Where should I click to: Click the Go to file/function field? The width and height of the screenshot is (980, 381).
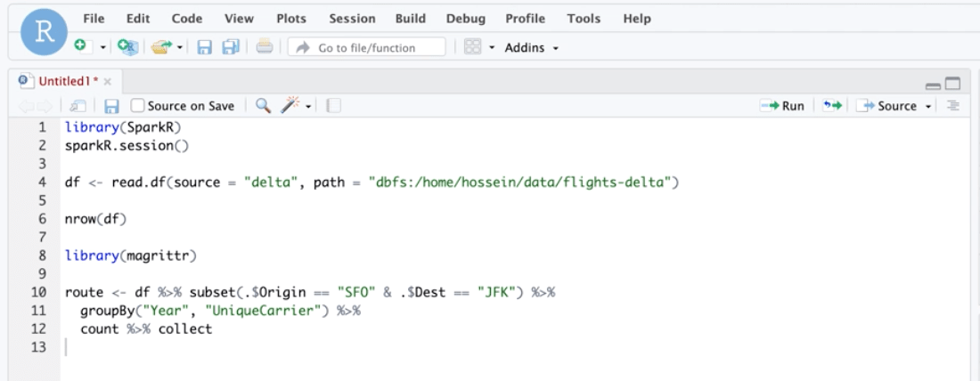coord(367,47)
